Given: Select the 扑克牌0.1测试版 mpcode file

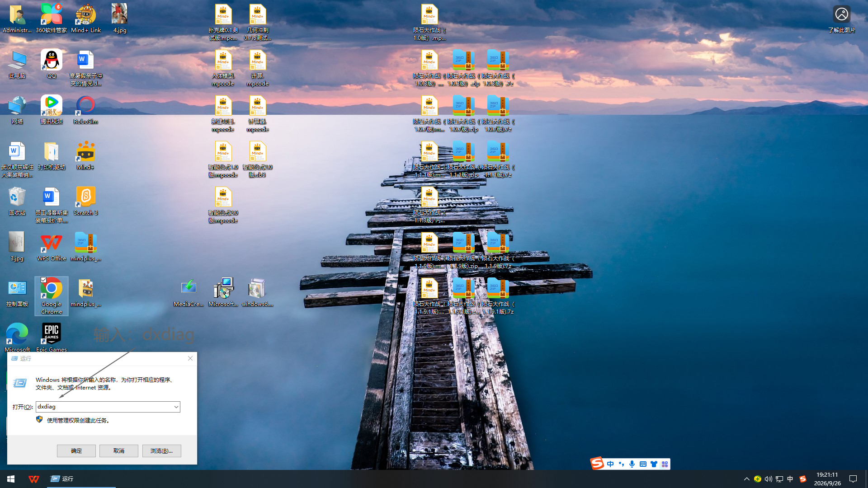Looking at the screenshot, I should pyautogui.click(x=223, y=23).
